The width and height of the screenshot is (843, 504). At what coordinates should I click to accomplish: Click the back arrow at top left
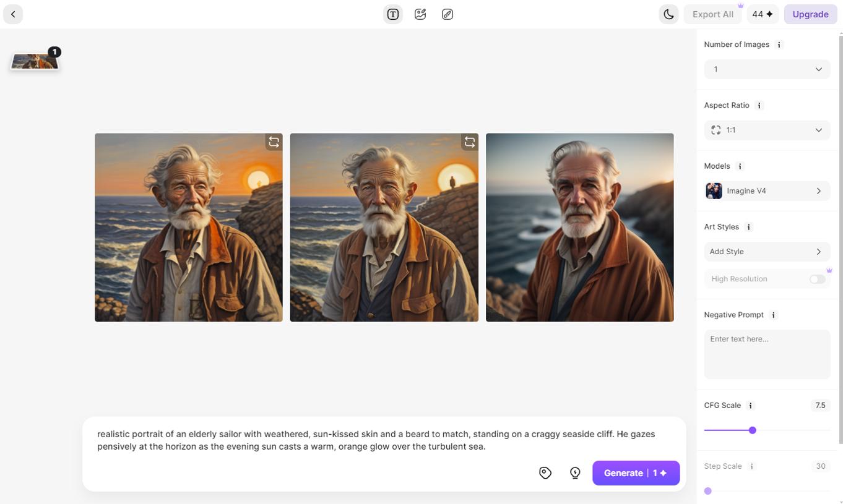[x=13, y=14]
